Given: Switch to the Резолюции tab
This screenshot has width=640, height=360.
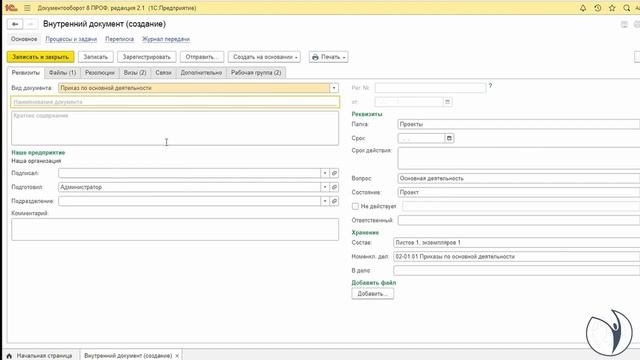Looking at the screenshot, I should point(100,73).
